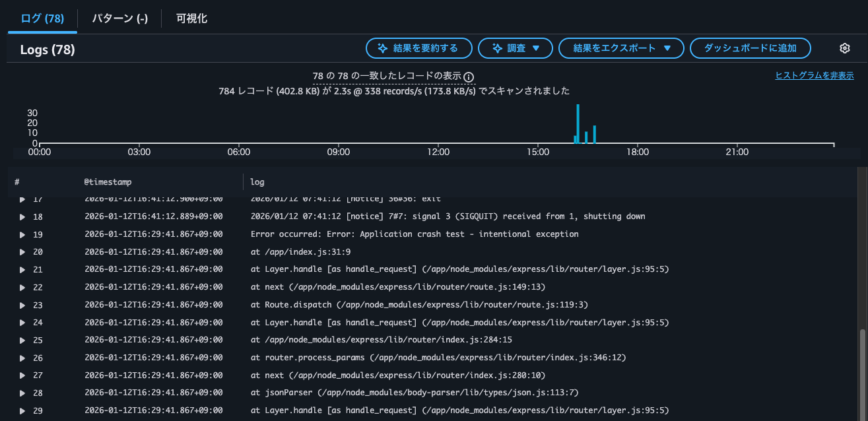Screen dimensions: 868x421
Task: Click the settings gear icon
Action: (x=845, y=48)
